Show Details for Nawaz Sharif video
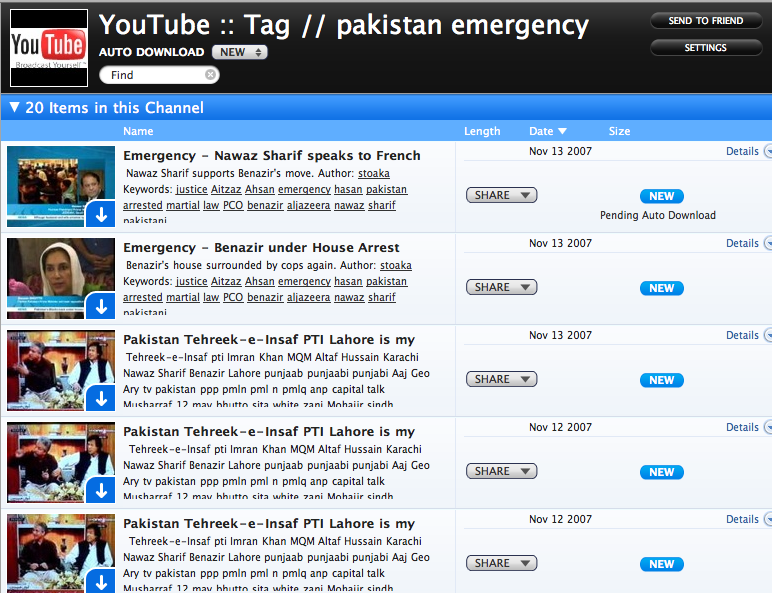 tap(742, 151)
